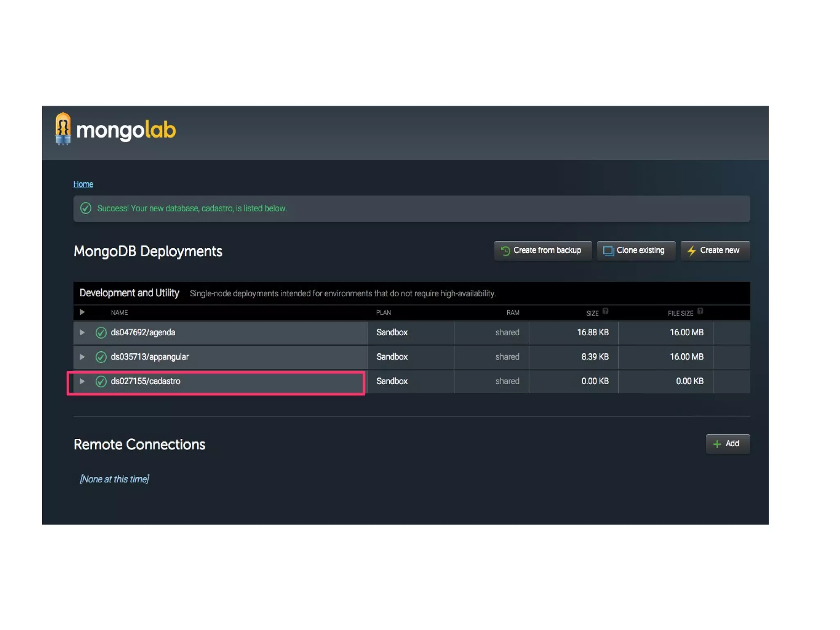The height and width of the screenshot is (630, 840).
Task: Expand the ds027155/cadastro row
Action: point(82,381)
